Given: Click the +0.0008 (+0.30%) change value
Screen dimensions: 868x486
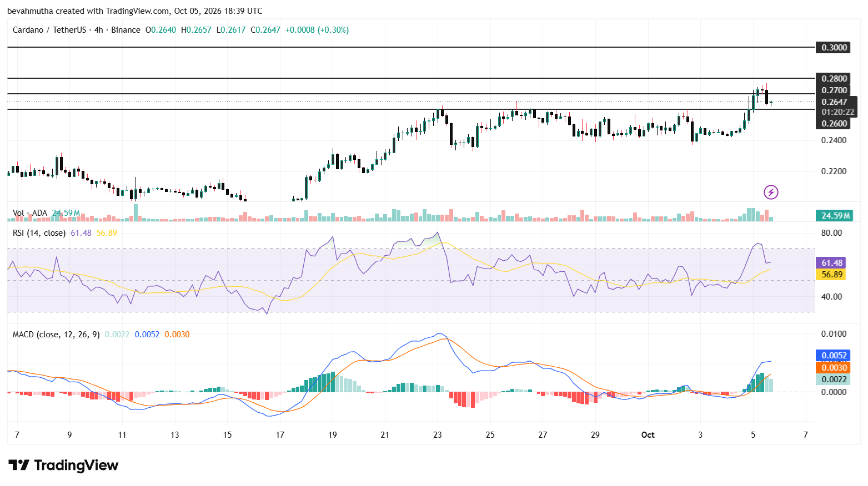Looking at the screenshot, I should click(317, 30).
